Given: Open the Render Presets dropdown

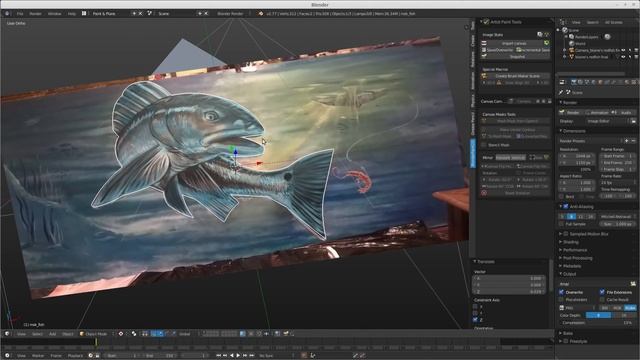Looking at the screenshot, I should (x=590, y=141).
